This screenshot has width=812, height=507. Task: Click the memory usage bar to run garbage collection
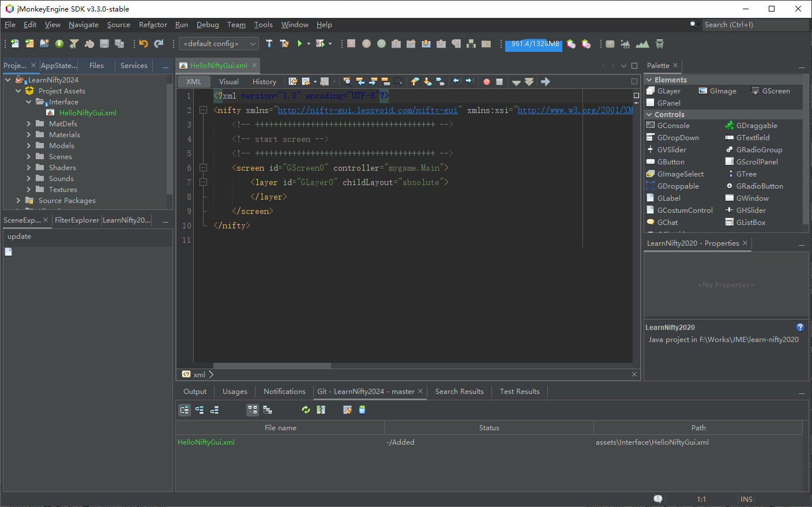[x=533, y=44]
